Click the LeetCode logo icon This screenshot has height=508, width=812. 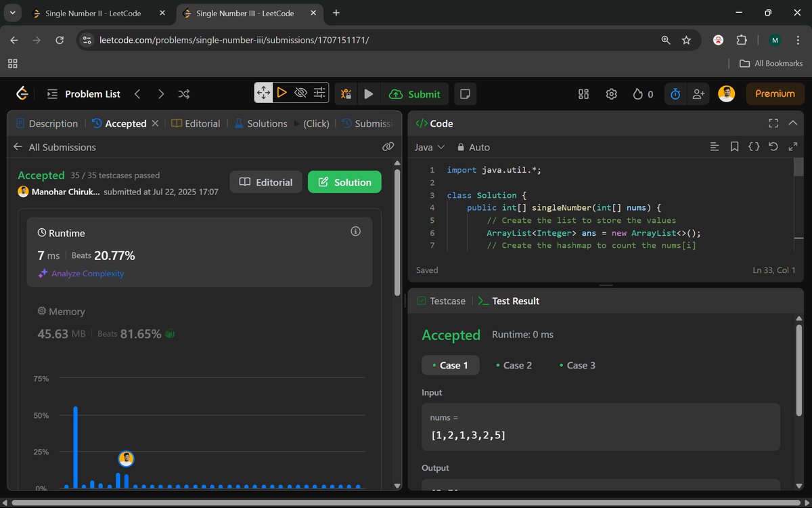coord(22,93)
